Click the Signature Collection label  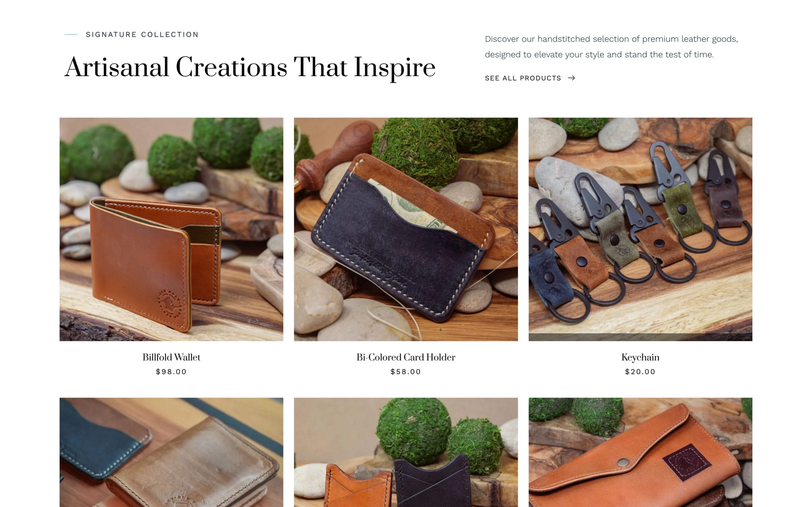pos(142,35)
